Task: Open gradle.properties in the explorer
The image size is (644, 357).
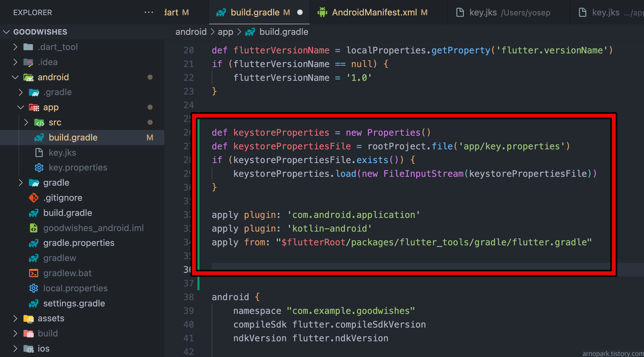Action: pyautogui.click(x=79, y=243)
